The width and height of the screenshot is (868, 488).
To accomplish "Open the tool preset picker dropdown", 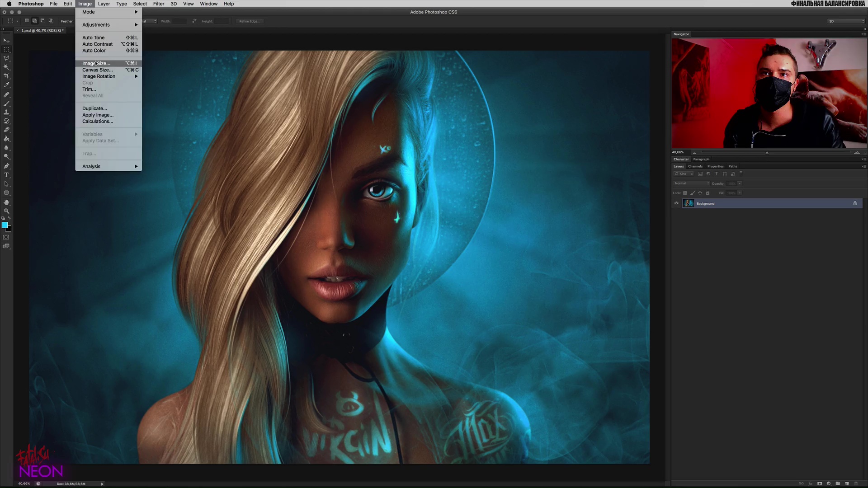I will tap(13, 21).
